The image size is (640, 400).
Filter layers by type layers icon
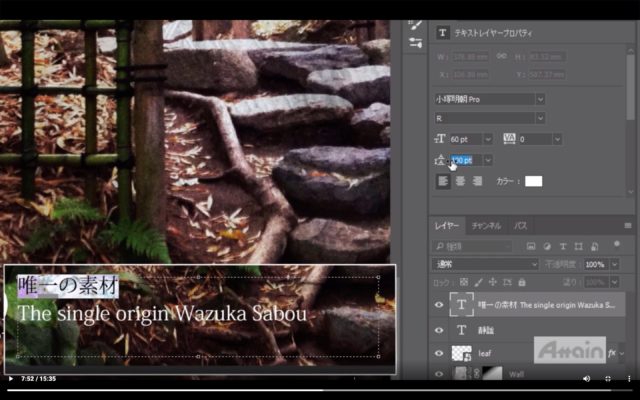[563, 246]
